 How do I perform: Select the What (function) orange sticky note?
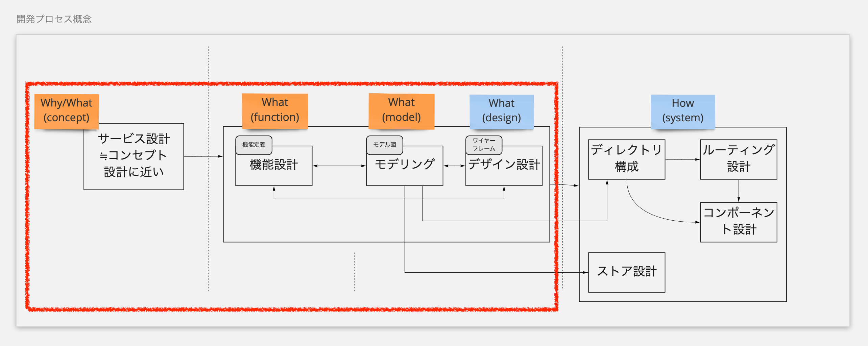tap(275, 110)
